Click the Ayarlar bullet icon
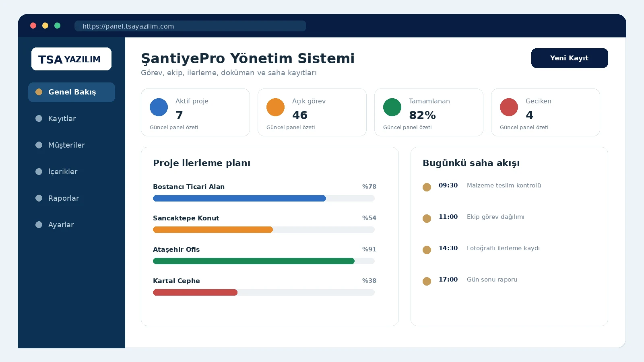 [x=39, y=224]
